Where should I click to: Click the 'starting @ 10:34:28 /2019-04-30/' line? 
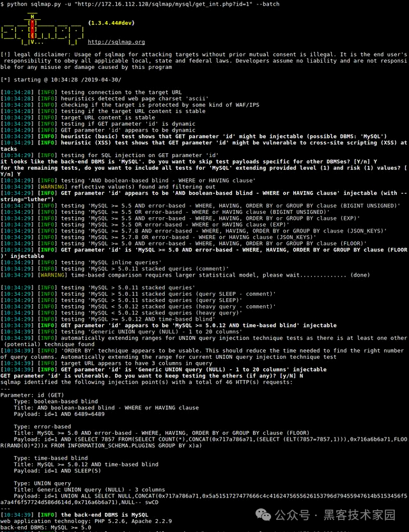pyautogui.click(x=61, y=80)
